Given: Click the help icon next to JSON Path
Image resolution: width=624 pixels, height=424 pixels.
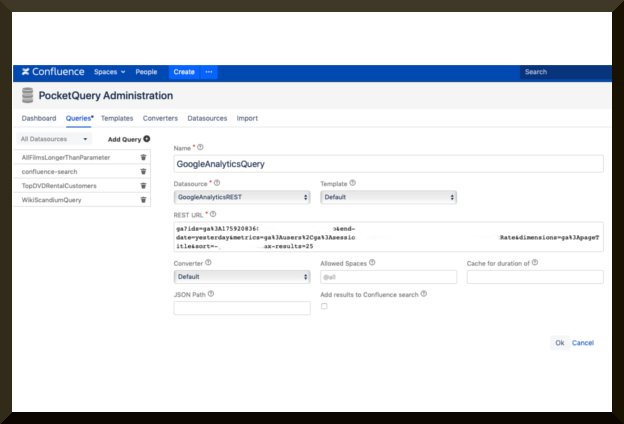Looking at the screenshot, I should [x=211, y=294].
